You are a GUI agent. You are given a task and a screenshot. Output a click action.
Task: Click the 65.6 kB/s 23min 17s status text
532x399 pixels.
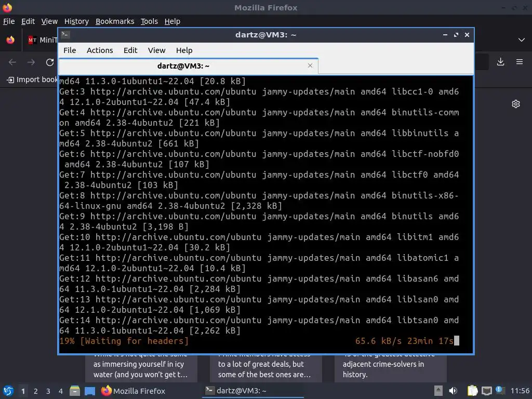point(404,341)
